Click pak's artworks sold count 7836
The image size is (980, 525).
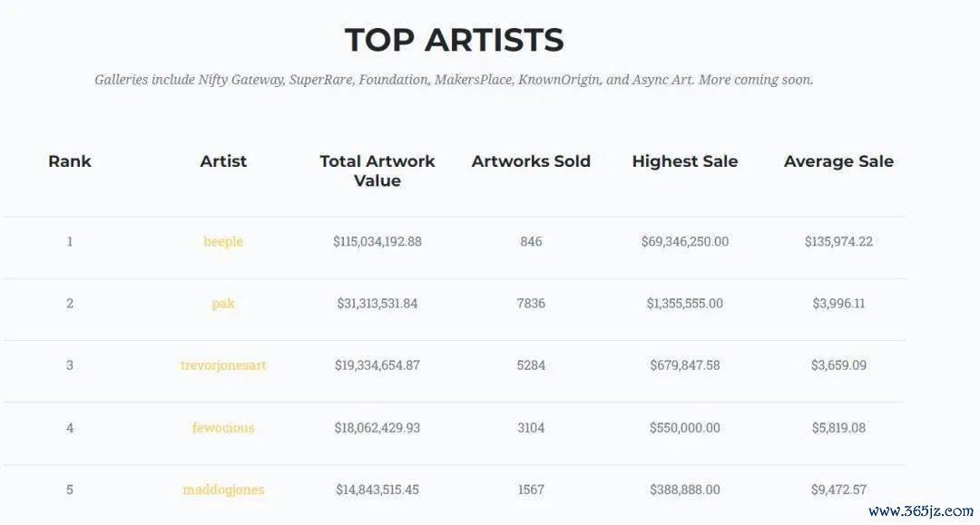(531, 304)
